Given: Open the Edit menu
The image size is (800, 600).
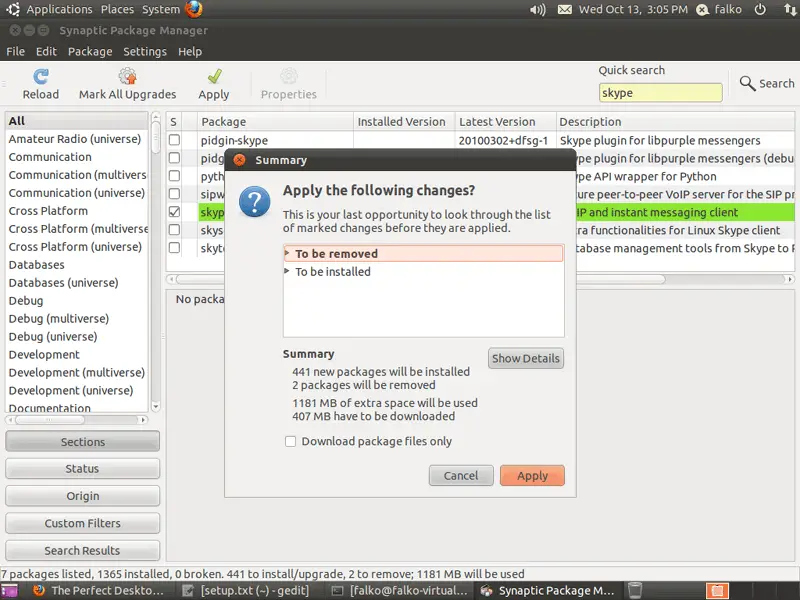Looking at the screenshot, I should coord(46,52).
